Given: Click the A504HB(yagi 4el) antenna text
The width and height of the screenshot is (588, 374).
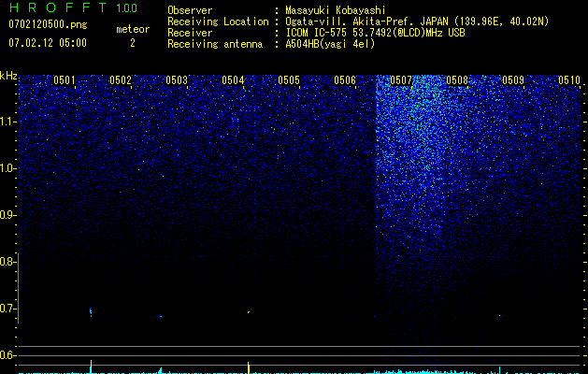Looking at the screenshot, I should click(x=330, y=44).
